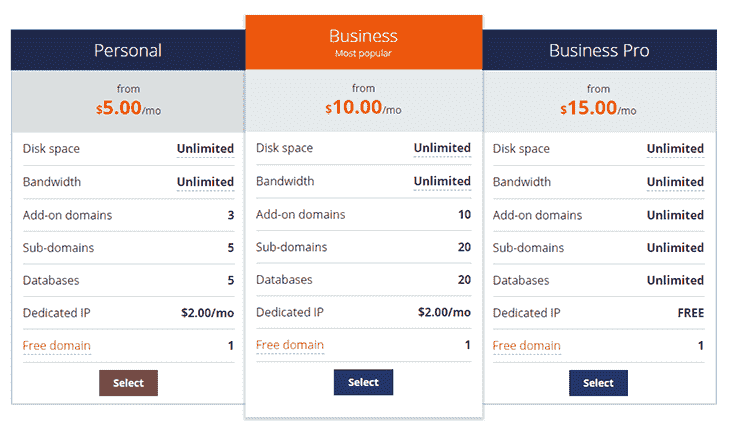Click Disk space label in Business plan

pos(284,148)
